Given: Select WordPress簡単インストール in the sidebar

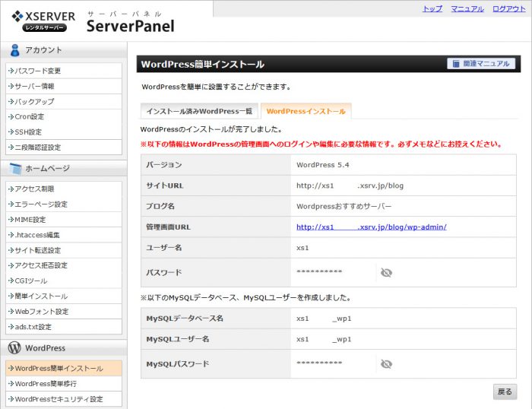Looking at the screenshot, I should pyautogui.click(x=64, y=368).
